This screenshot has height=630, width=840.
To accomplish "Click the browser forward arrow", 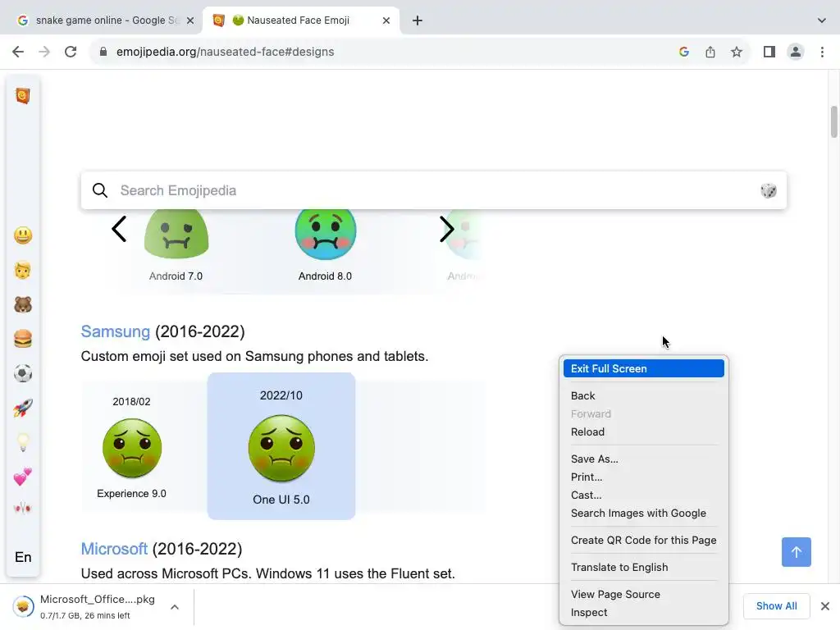I will 44,52.
